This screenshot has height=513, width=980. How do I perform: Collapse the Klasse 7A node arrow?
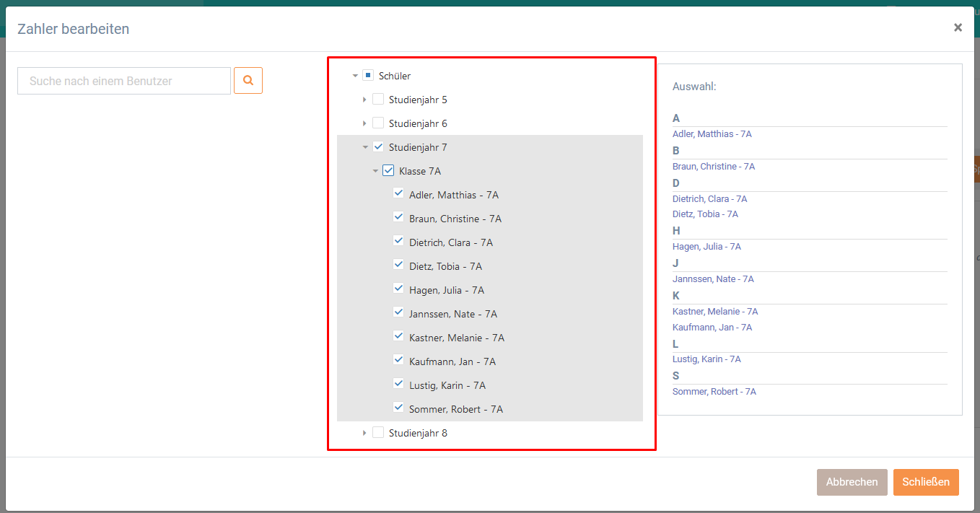pos(375,171)
